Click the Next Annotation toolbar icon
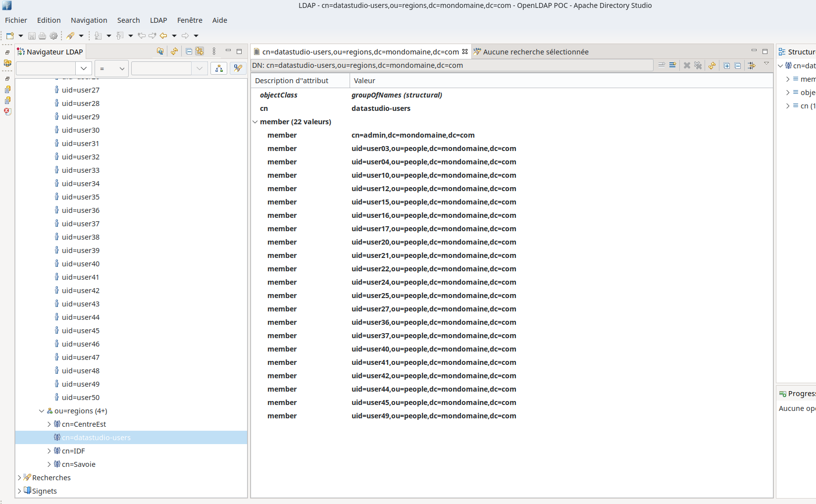Screen dimensions: 816x504 coord(98,36)
